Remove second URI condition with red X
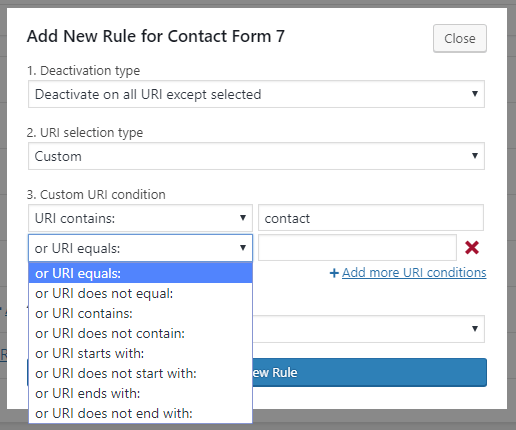The width and height of the screenshot is (516, 430). (472, 248)
